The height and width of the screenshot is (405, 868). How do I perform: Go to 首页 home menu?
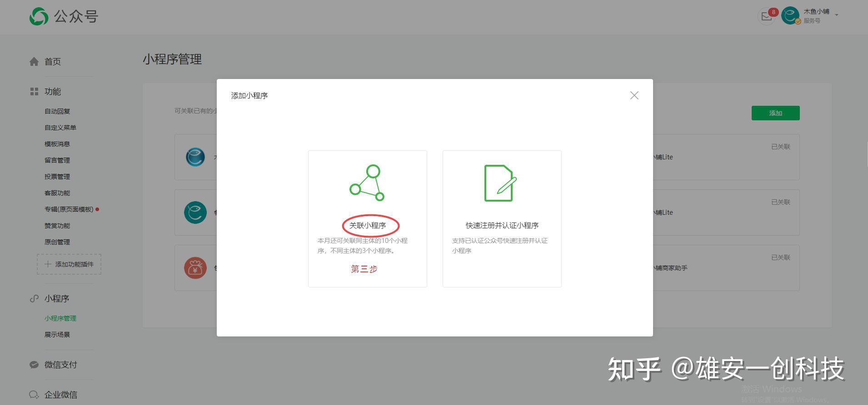(x=53, y=62)
